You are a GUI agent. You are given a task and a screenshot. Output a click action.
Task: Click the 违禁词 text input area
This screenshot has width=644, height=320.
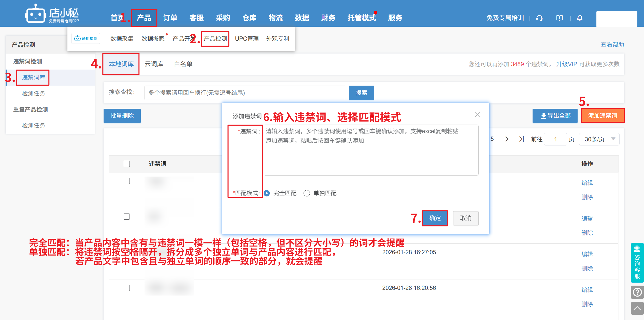pyautogui.click(x=371, y=150)
